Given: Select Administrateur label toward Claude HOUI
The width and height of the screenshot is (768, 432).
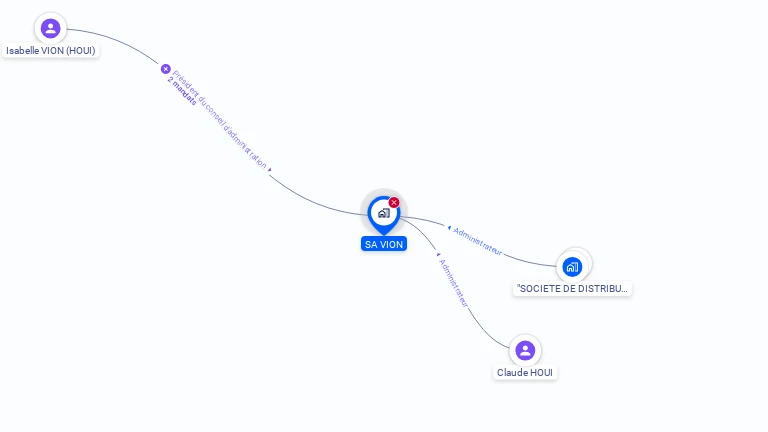Looking at the screenshot, I should pyautogui.click(x=454, y=283).
